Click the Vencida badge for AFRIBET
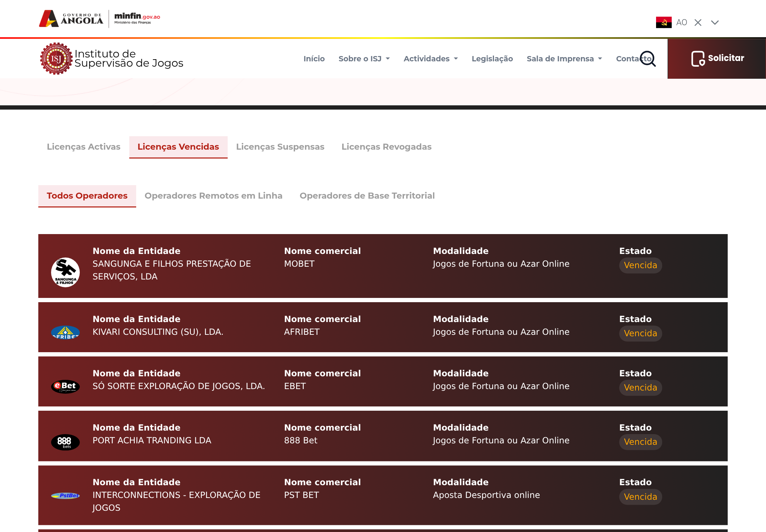The image size is (766, 532). tap(640, 333)
